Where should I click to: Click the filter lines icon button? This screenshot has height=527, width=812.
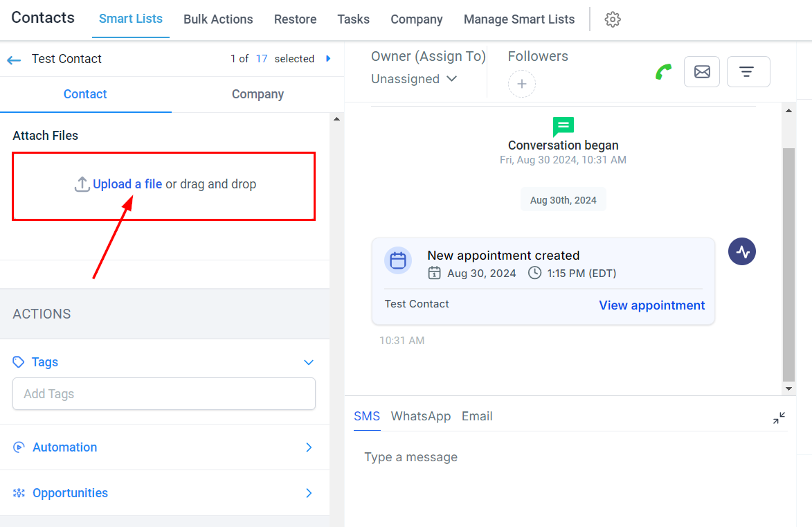click(x=748, y=72)
